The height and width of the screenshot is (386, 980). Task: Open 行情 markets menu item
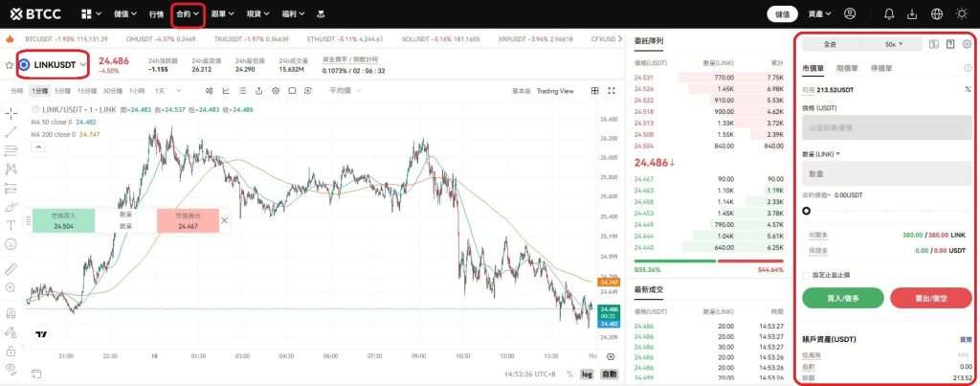pyautogui.click(x=156, y=13)
